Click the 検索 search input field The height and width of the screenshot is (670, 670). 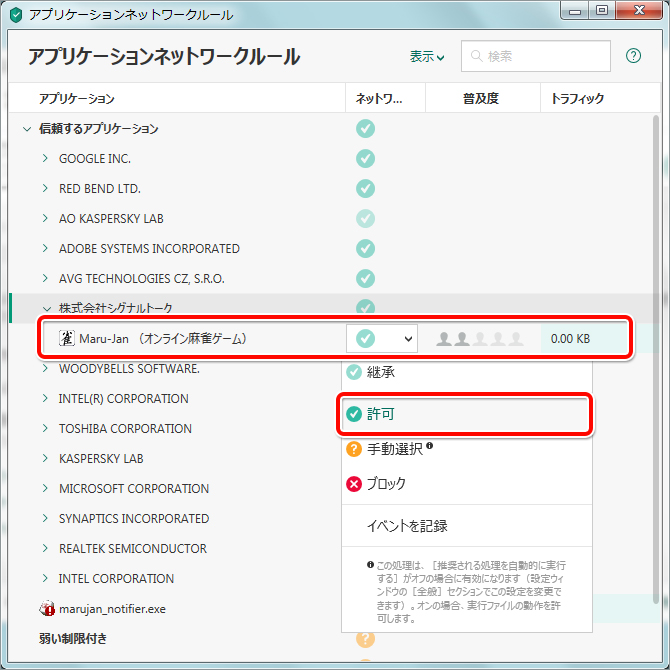(x=536, y=56)
